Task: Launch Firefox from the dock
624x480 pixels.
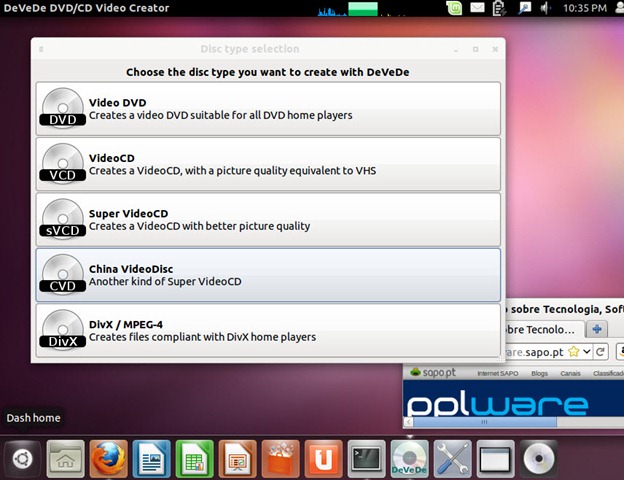Action: click(x=108, y=459)
